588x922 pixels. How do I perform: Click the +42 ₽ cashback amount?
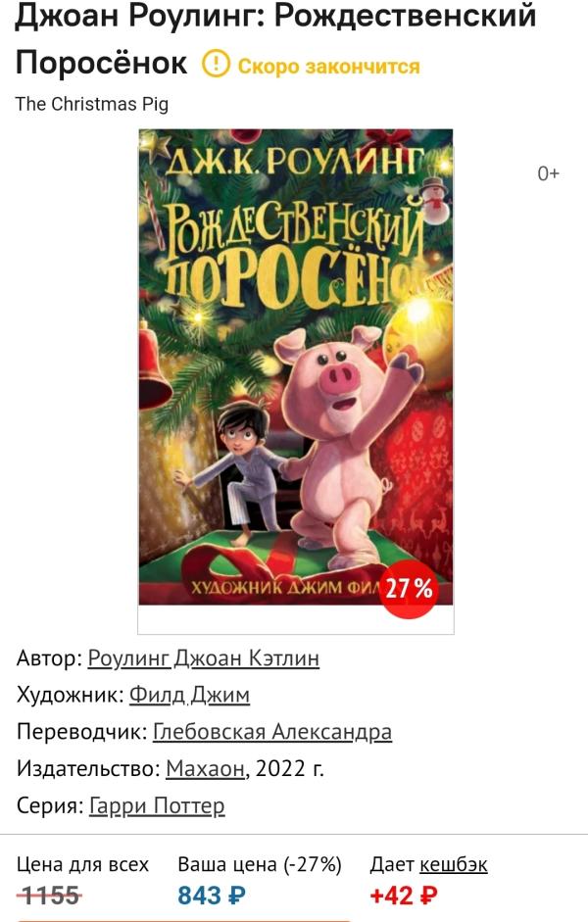tap(404, 896)
